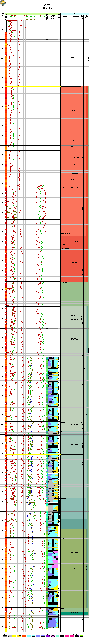The width and height of the screenshot is (94, 644).
Task: Click the 'Cedar Hills Sandstone' formation label
Action: click(75, 157)
